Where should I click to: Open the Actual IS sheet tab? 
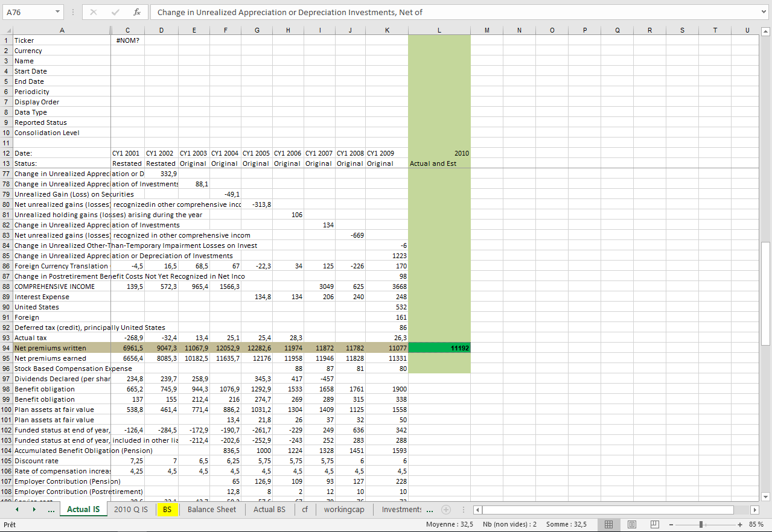(83, 510)
